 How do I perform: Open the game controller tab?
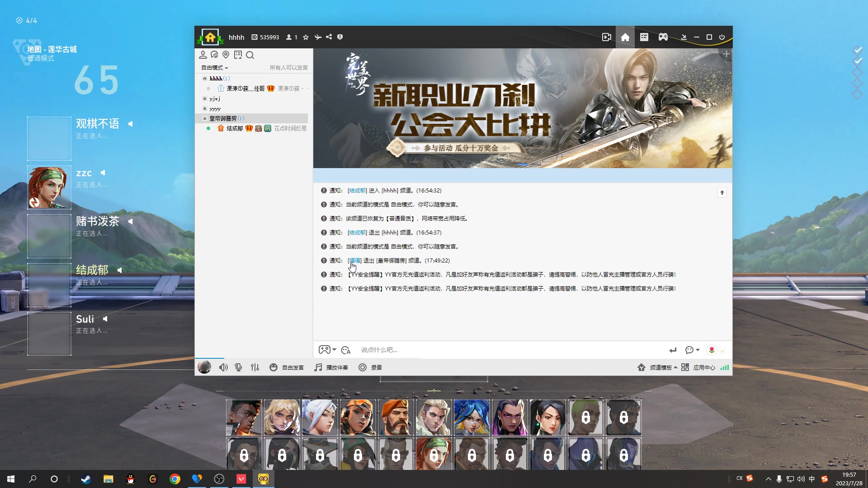(663, 37)
